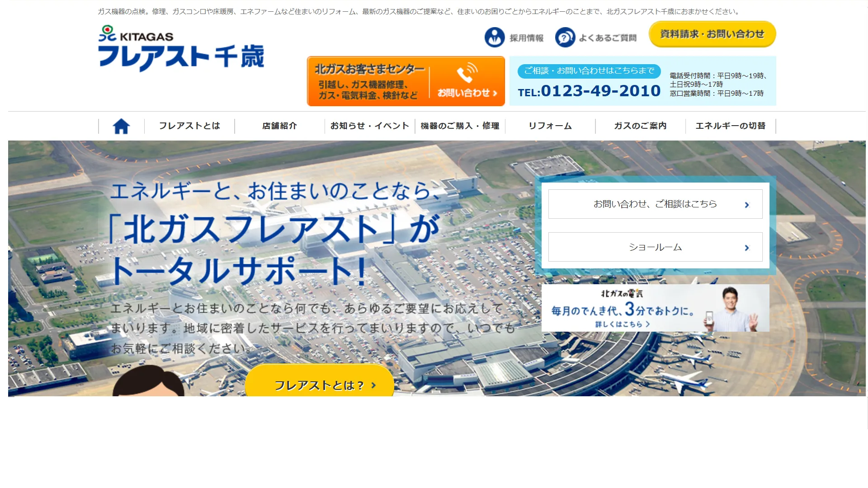Open the 店舗紹介 menu item

[x=280, y=126]
